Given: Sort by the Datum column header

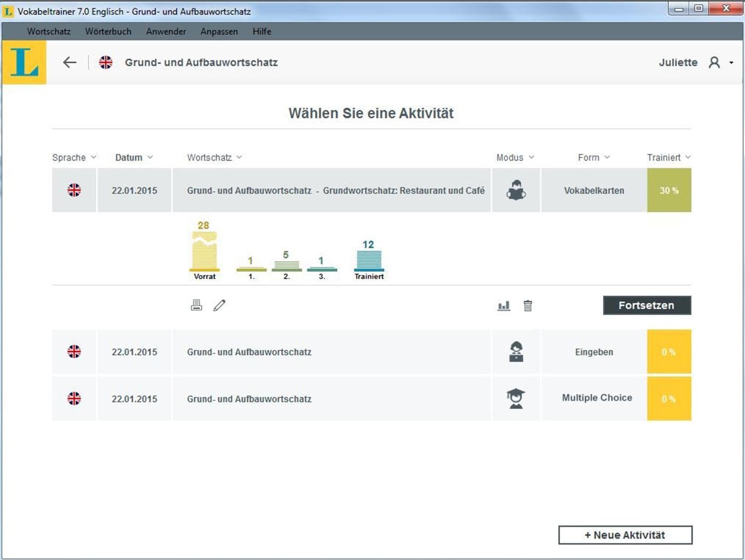Looking at the screenshot, I should click(134, 157).
